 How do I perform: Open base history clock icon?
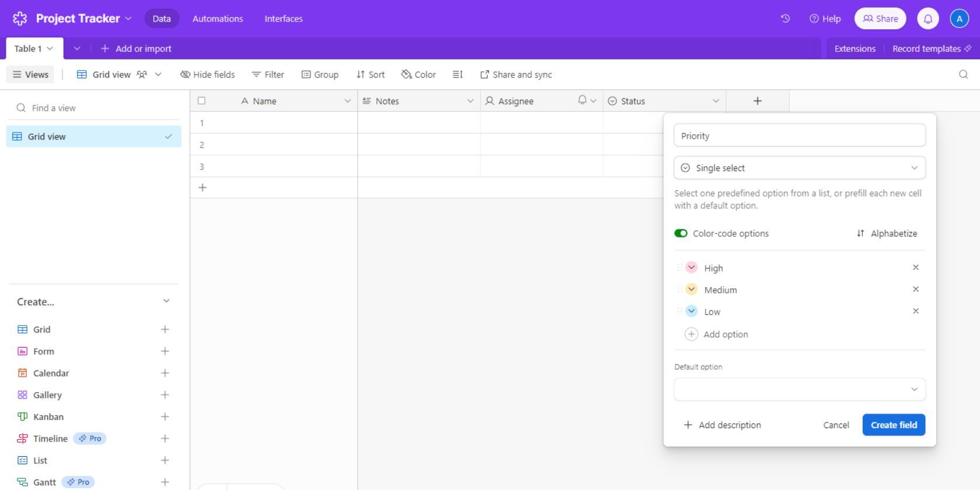pyautogui.click(x=785, y=19)
